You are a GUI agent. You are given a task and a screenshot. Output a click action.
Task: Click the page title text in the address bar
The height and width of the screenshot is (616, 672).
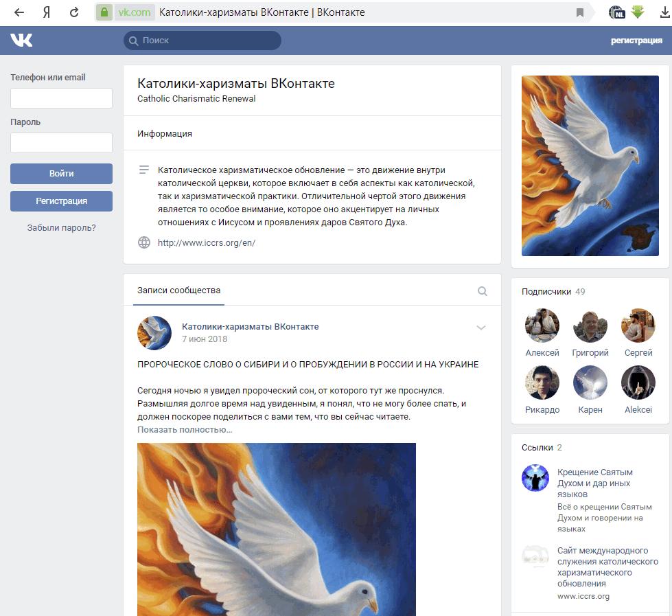tap(262, 12)
